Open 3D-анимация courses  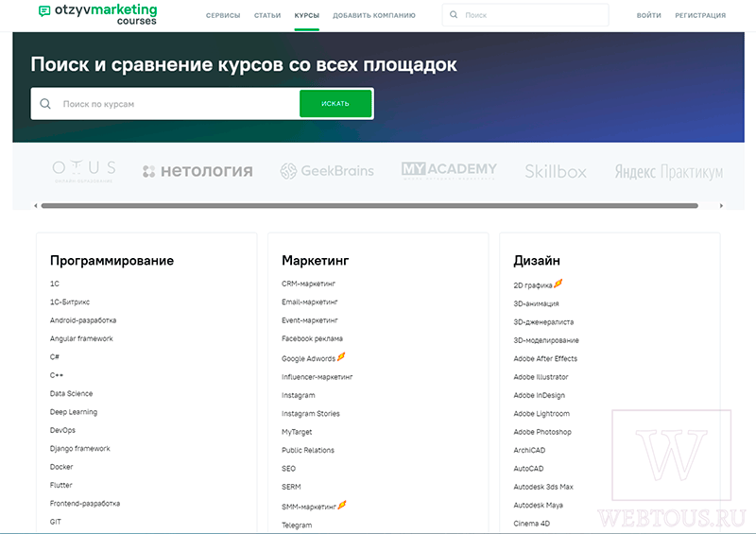pos(536,304)
